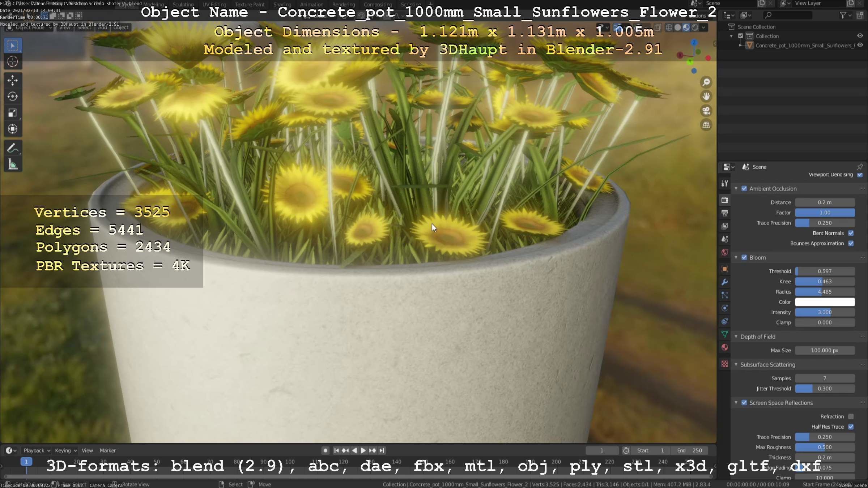Open the properties editor type dropdown

728,167
